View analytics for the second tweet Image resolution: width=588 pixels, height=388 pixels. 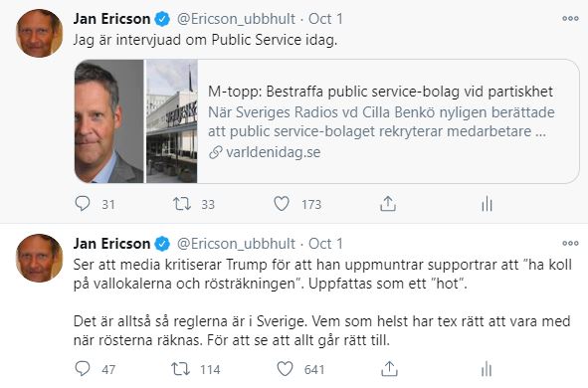click(x=487, y=369)
